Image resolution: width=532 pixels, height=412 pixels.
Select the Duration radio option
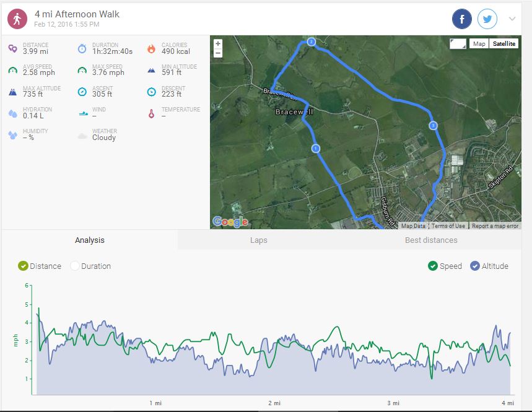(x=75, y=266)
